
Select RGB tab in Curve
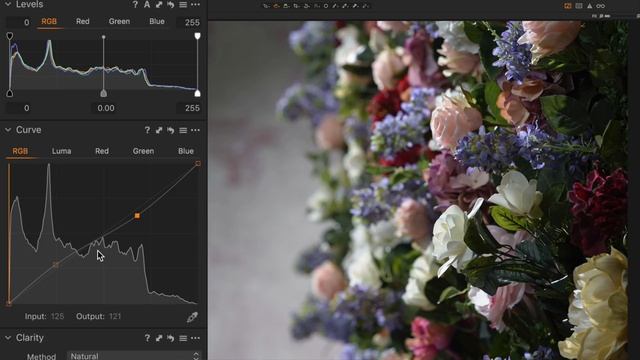pyautogui.click(x=20, y=151)
